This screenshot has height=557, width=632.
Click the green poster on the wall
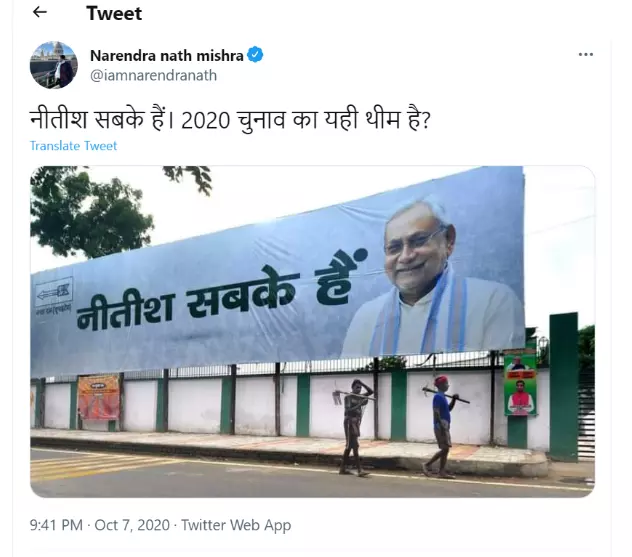tap(520, 384)
